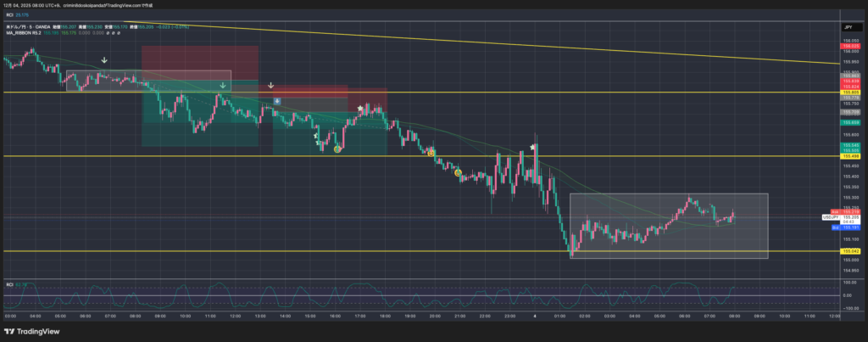Image resolution: width=868 pixels, height=342 pixels.
Task: Click the RCI legend in the lower pane
Action: coord(17,283)
